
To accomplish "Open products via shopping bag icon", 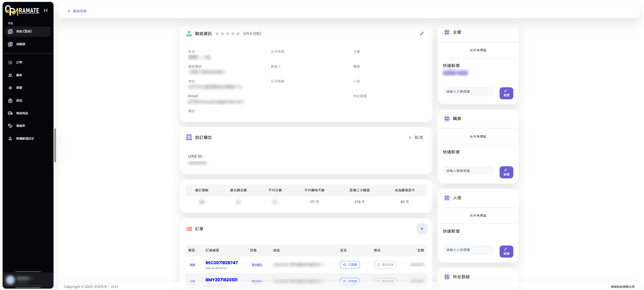I will [10, 101].
